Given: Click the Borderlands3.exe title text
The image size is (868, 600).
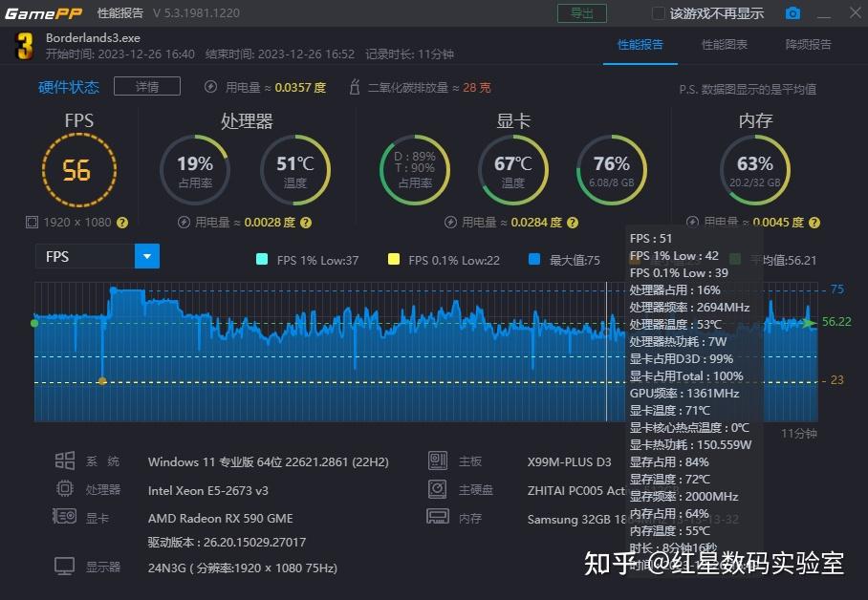Looking at the screenshot, I should [x=93, y=37].
